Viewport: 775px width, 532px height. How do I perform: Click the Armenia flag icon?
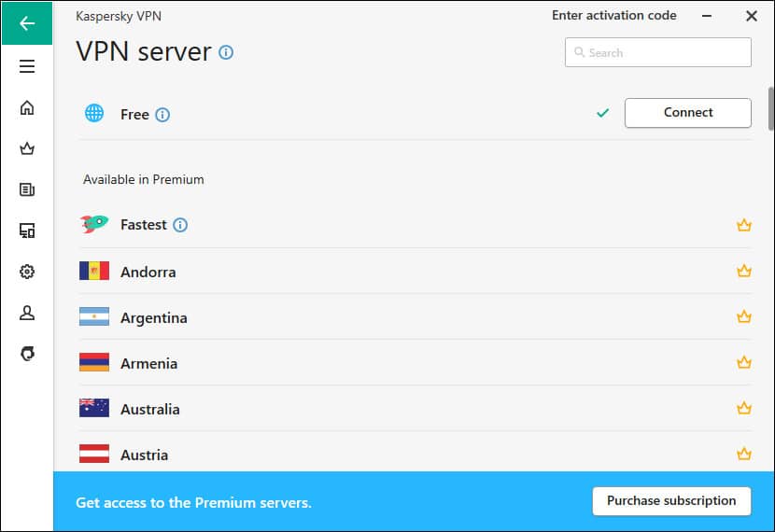pyautogui.click(x=94, y=362)
